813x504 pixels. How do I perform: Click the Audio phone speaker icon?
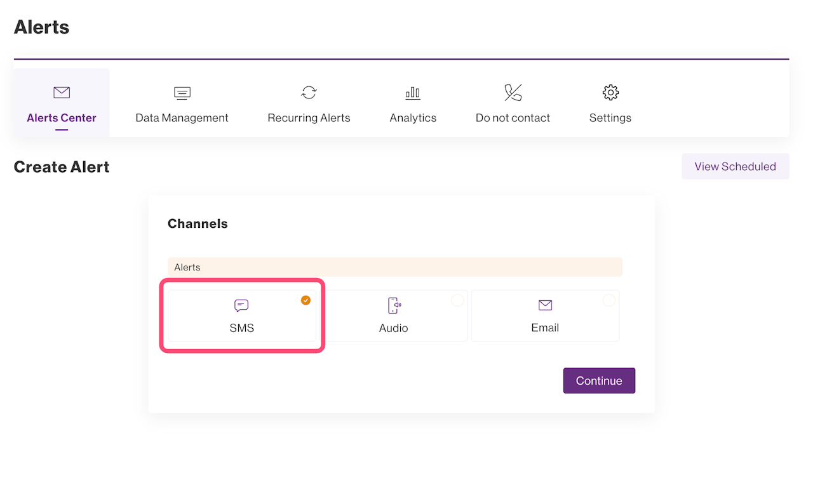click(394, 306)
